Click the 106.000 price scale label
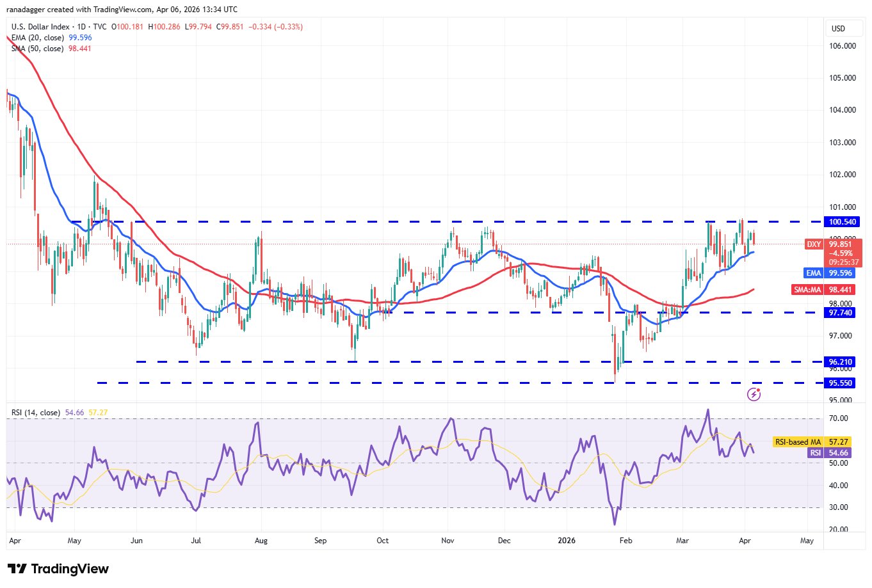 point(843,46)
